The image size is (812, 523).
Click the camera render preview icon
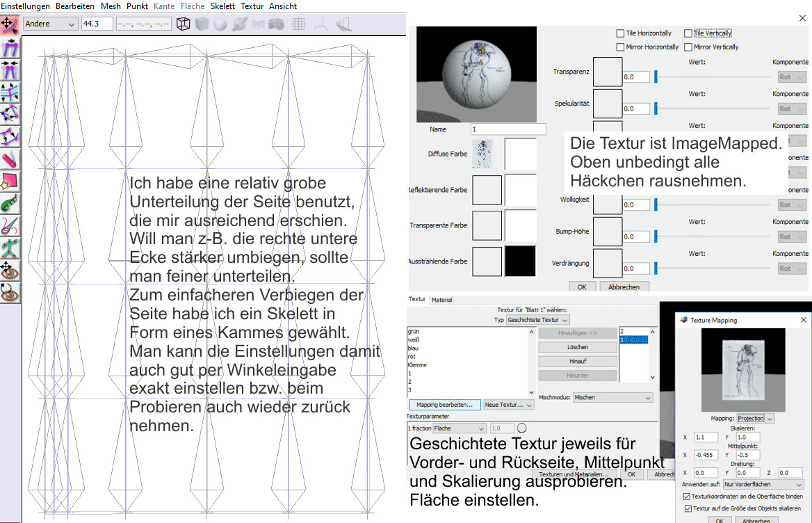(277, 24)
